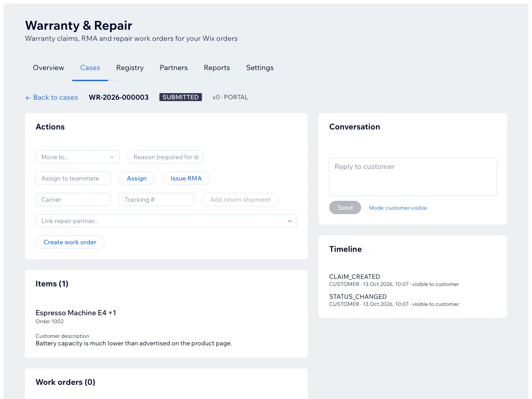This screenshot has height=399, width=532.
Task: Click the Add return shipment button
Action: [x=240, y=199]
